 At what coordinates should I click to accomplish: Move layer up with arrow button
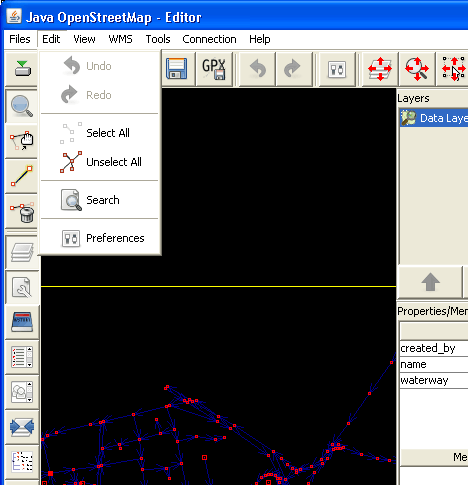tap(430, 282)
